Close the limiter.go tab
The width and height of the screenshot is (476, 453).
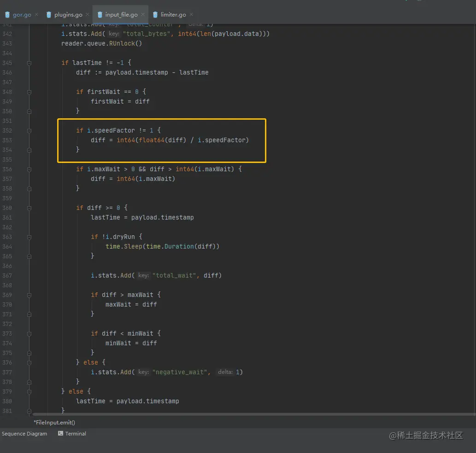point(191,14)
